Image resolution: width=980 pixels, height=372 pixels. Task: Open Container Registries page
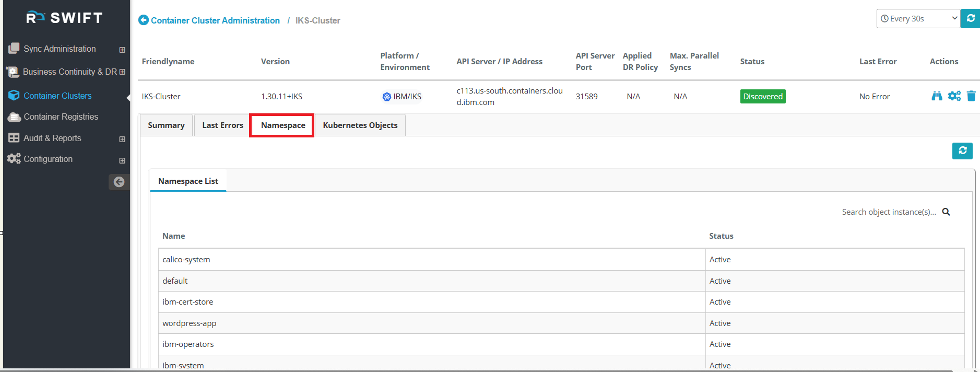pyautogui.click(x=61, y=117)
